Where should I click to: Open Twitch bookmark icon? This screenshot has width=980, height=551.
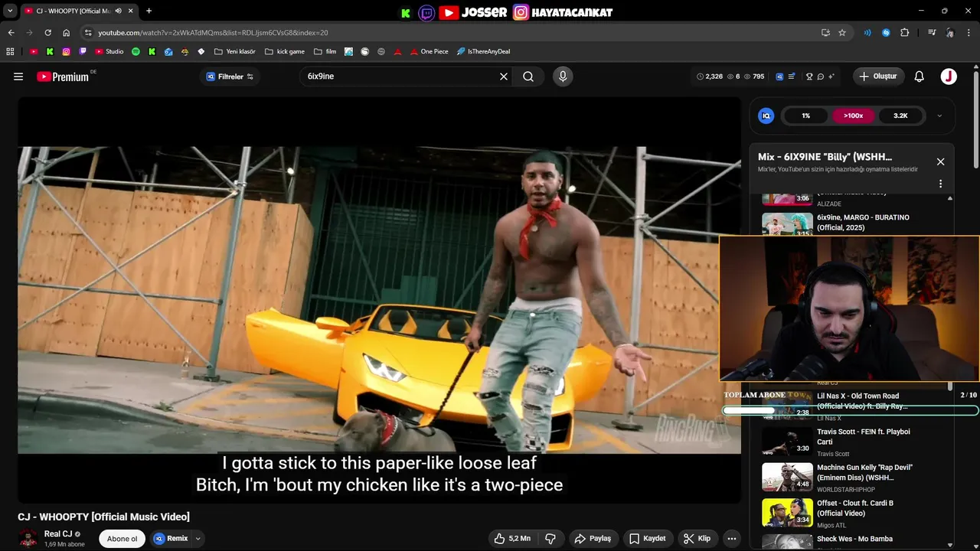coord(83,51)
